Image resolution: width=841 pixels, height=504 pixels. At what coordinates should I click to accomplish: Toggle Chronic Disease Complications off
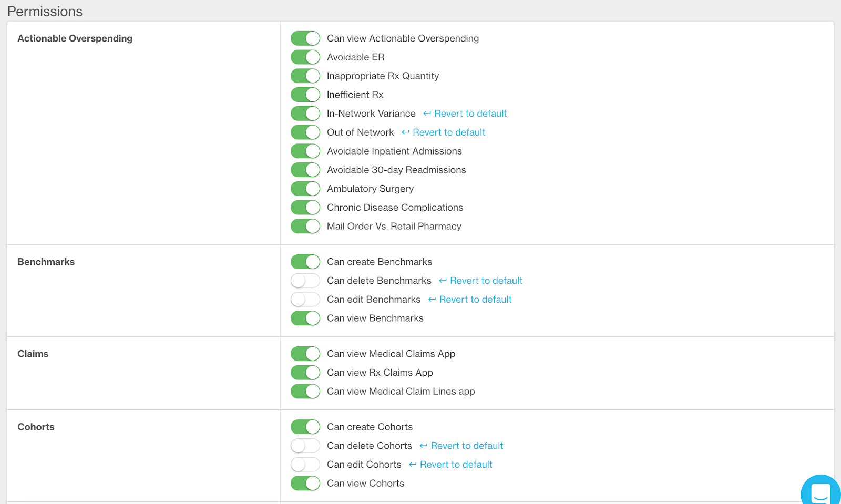click(305, 208)
